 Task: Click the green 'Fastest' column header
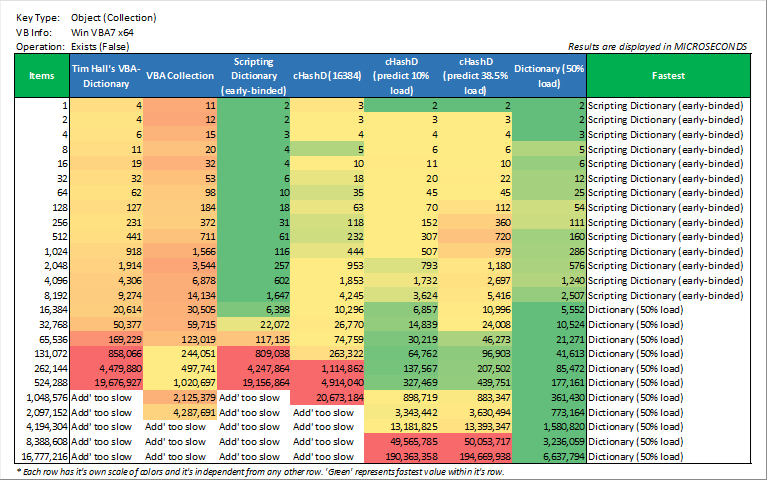[x=667, y=75]
